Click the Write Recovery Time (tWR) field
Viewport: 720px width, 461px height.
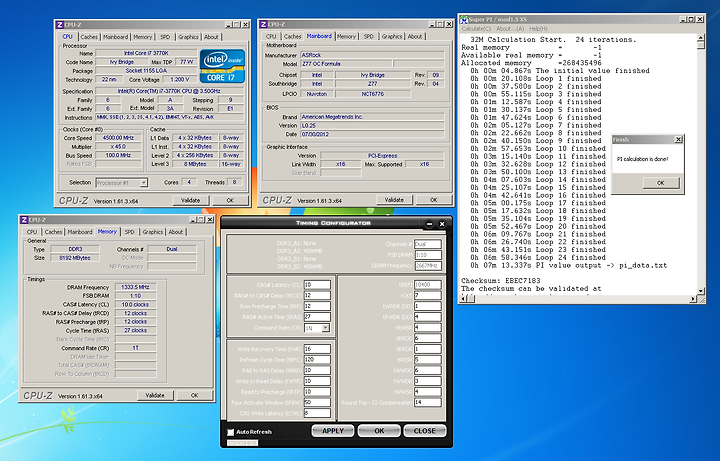tap(317, 349)
